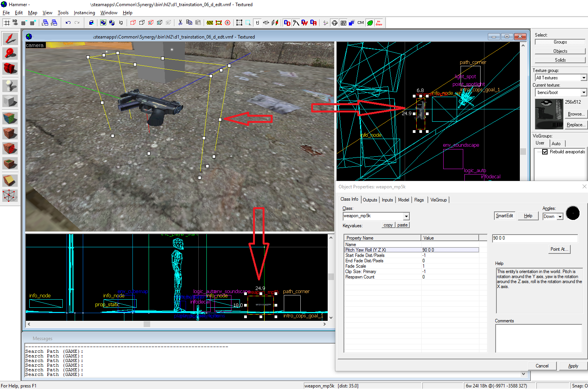Open the Angles 'Down' dropdown

click(x=560, y=217)
